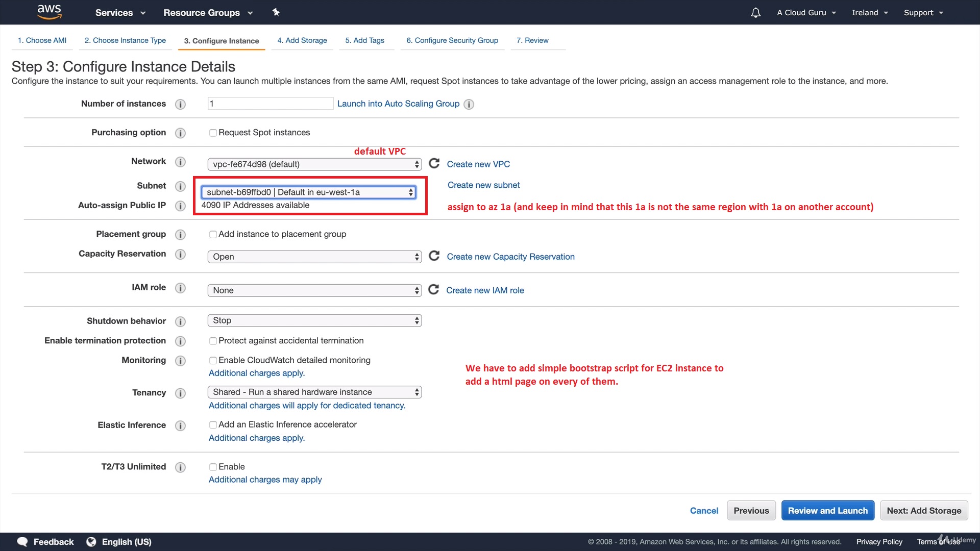Viewport: 980px width, 551px height.
Task: Open the Shutdown behavior dropdown
Action: [x=314, y=320]
